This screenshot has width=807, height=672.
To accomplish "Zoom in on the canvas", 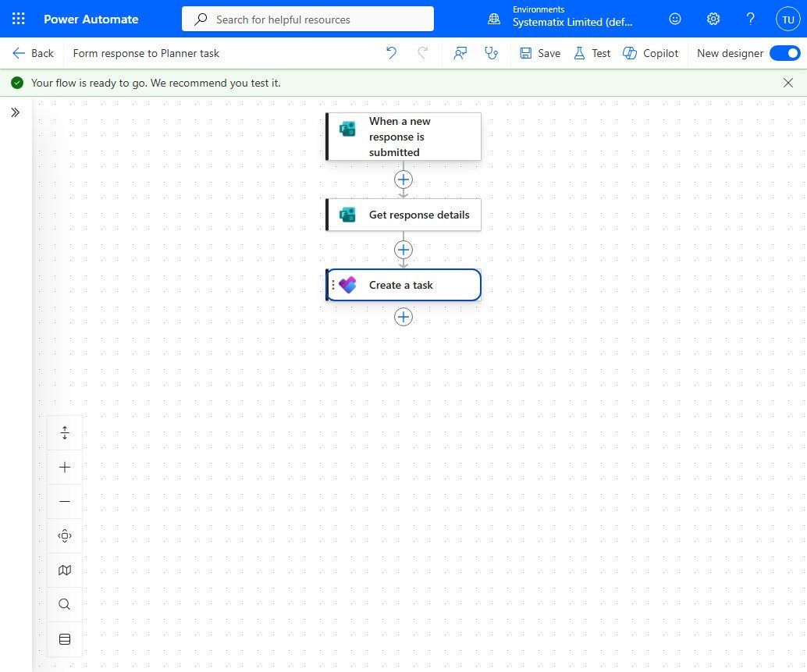I will click(65, 468).
